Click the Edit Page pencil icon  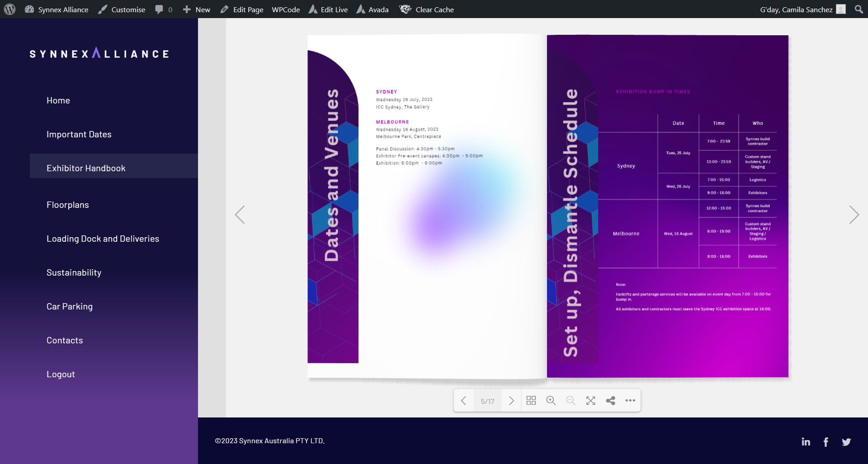[x=225, y=9]
